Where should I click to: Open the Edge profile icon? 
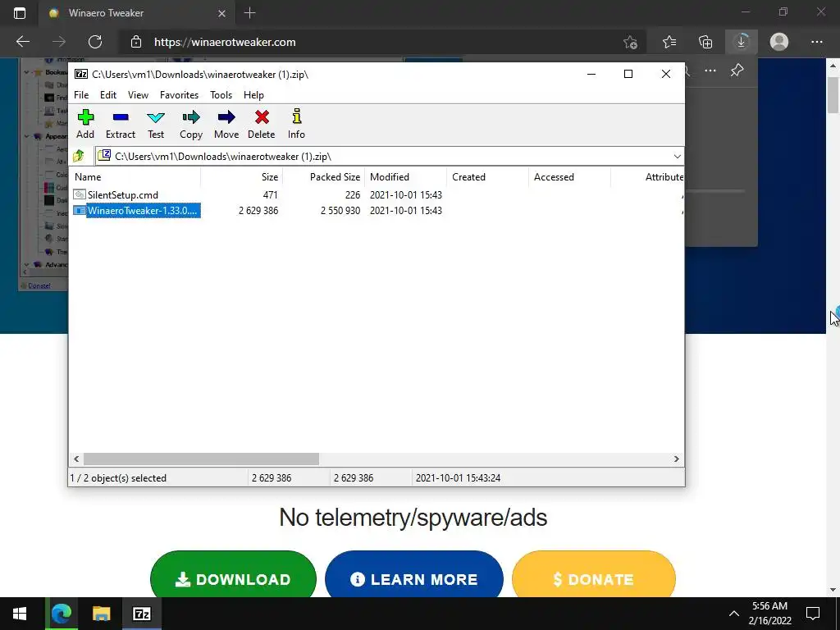coord(779,42)
